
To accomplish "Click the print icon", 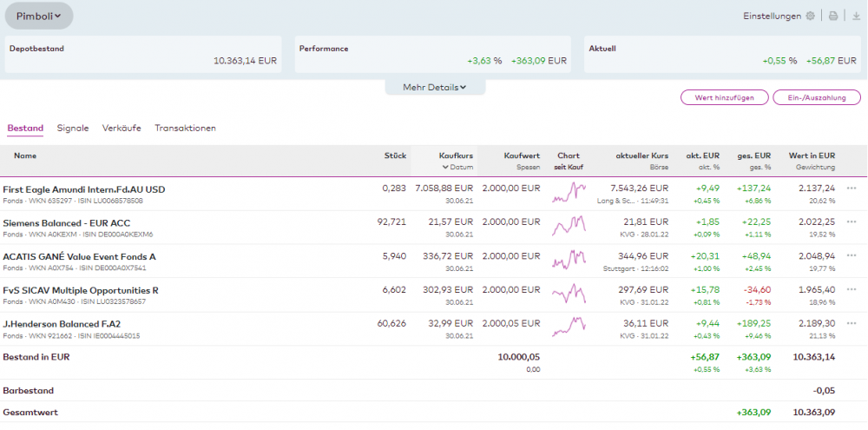I will point(833,16).
